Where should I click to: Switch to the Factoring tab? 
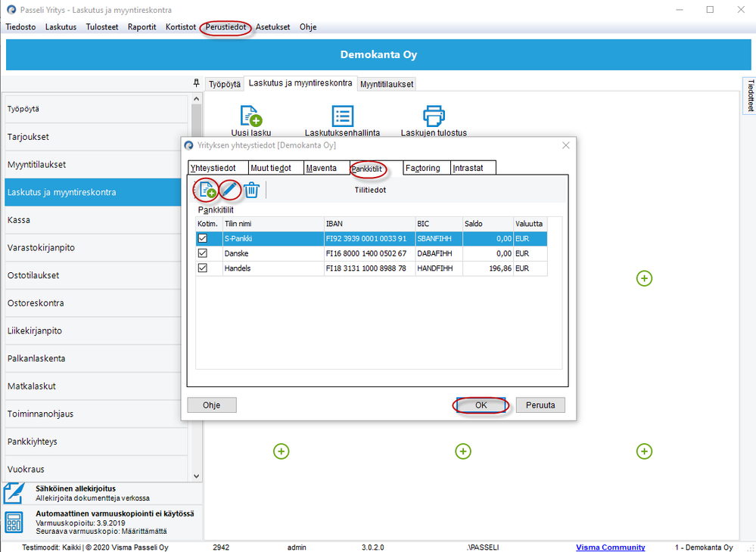[427, 168]
